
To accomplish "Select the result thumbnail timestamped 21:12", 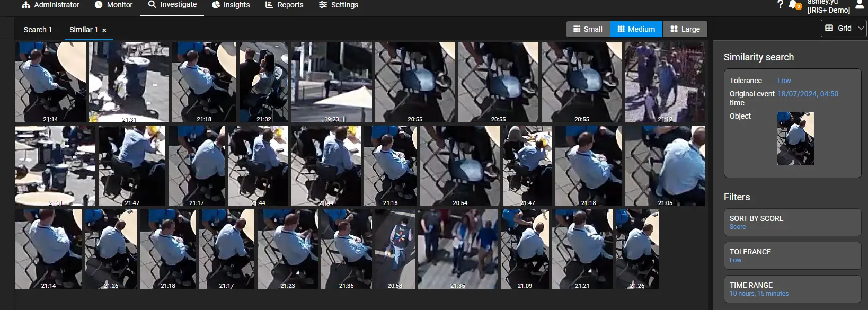I will click(x=665, y=82).
